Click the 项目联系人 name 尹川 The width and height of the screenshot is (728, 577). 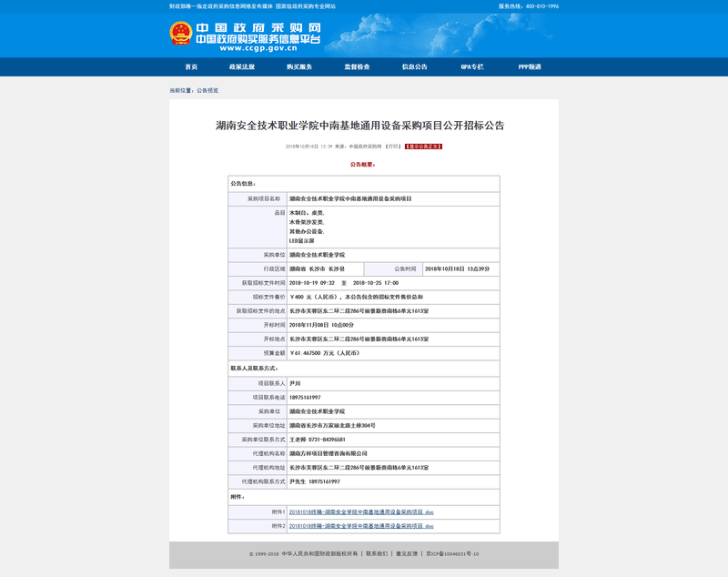coord(295,383)
